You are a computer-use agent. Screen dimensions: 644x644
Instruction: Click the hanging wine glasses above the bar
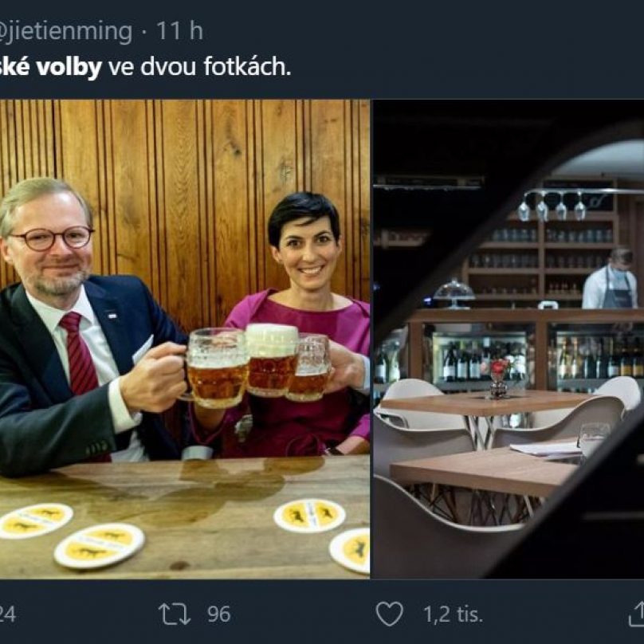(x=552, y=206)
